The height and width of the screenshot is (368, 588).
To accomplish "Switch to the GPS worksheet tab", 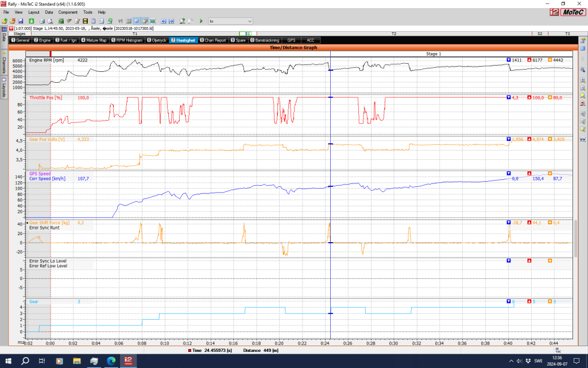I will point(291,40).
